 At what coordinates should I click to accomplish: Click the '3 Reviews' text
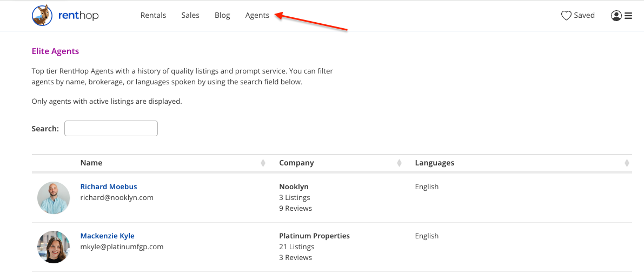296,257
